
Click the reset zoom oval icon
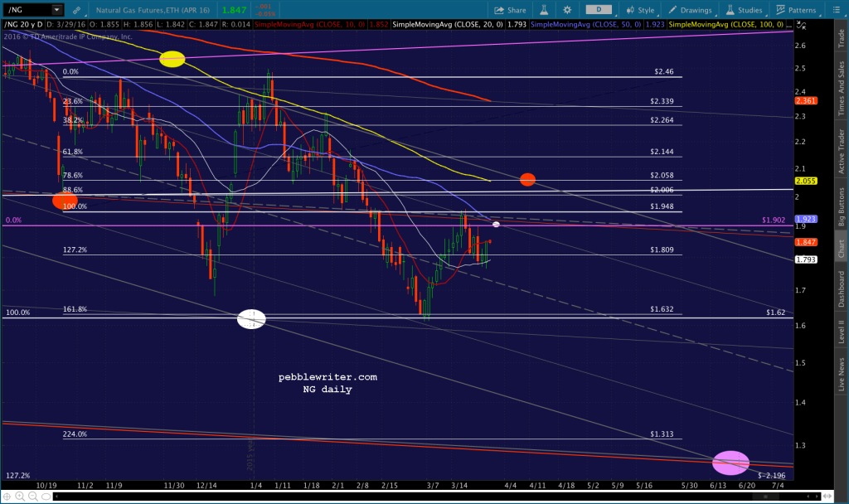(x=46, y=497)
